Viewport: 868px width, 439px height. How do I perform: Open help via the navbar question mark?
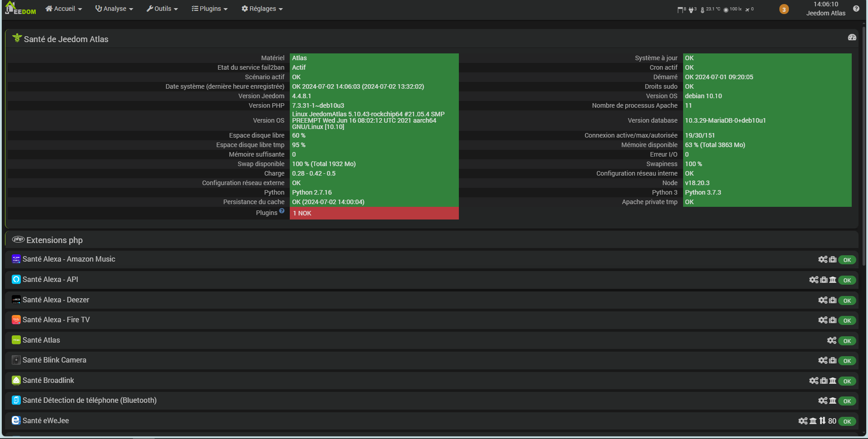[x=856, y=9]
